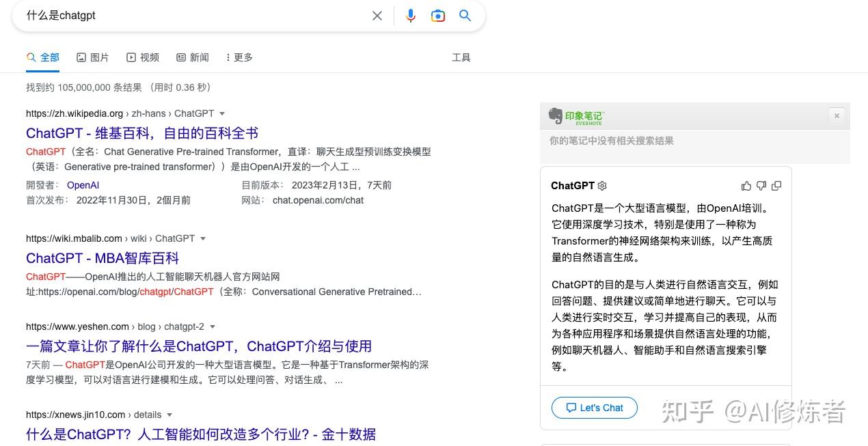This screenshot has height=446, width=868.
Task: Open search by image camera icon
Action: pos(438,16)
